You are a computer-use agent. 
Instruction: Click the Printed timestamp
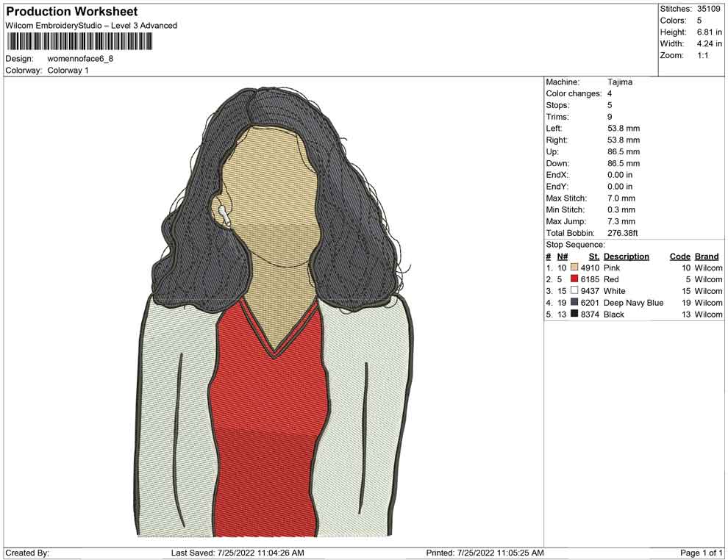(x=485, y=553)
